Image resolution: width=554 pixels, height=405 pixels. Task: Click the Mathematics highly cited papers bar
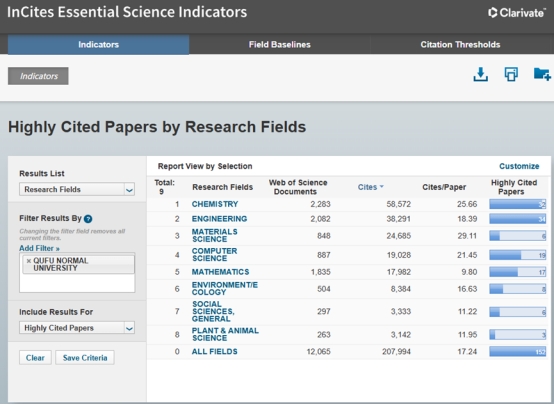coord(518,272)
